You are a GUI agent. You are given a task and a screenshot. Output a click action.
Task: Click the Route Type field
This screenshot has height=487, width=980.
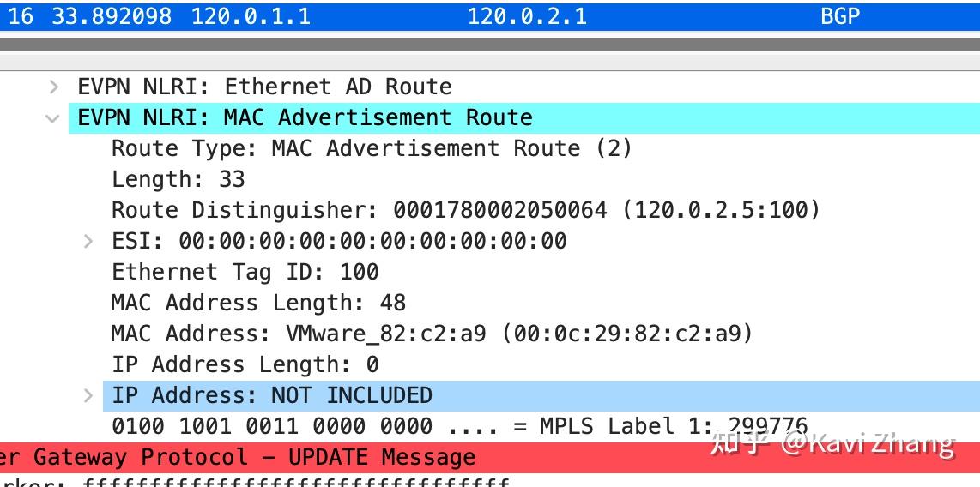[x=371, y=148]
